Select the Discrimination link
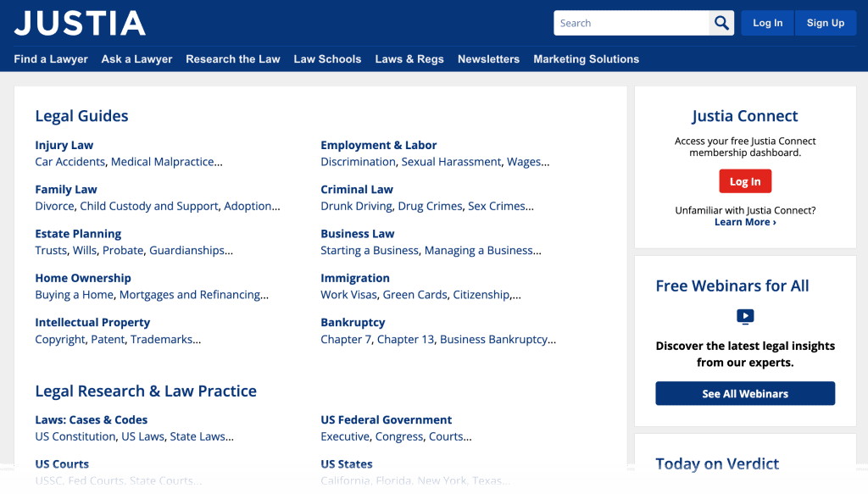 359,162
